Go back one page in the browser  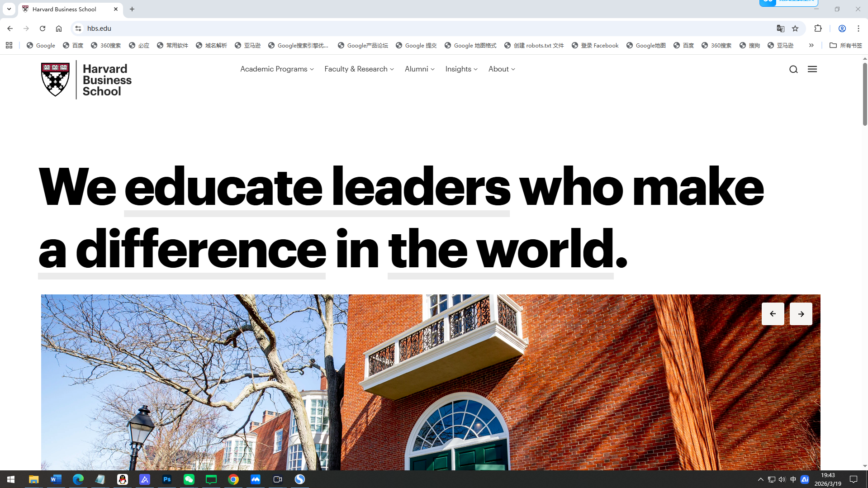coord(10,28)
